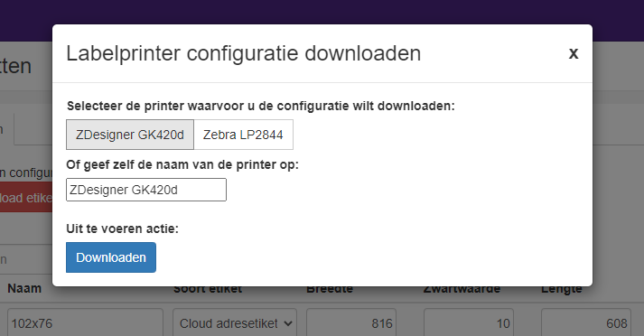Screen dimensions: 644x336
Task: Choose the Zebra LP2844 printer option
Action: click(243, 135)
